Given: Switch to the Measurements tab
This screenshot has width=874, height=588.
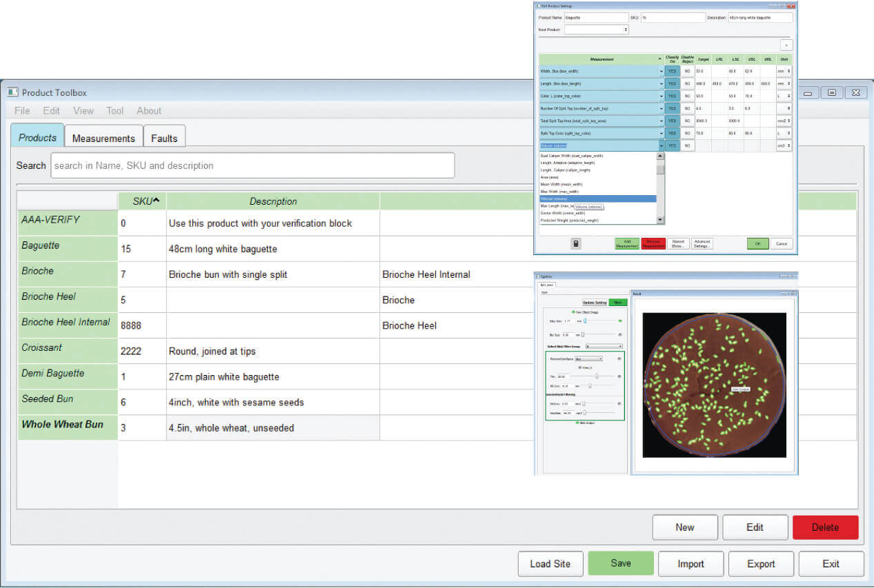Looking at the screenshot, I should [103, 138].
